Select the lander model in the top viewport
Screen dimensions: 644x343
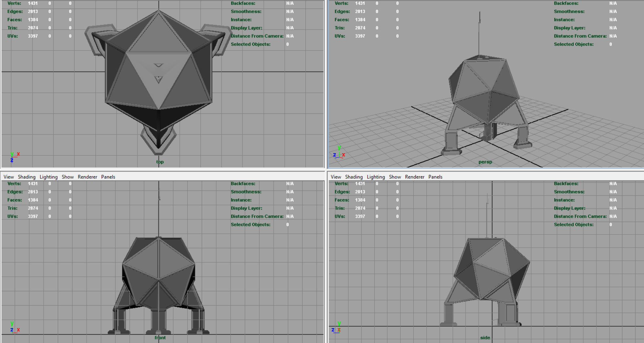click(158, 82)
